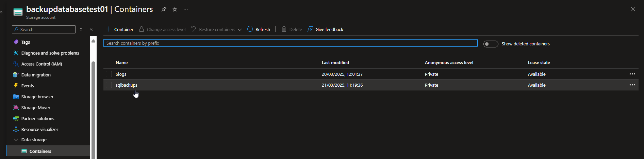Open the sqlbackups container

point(127,85)
